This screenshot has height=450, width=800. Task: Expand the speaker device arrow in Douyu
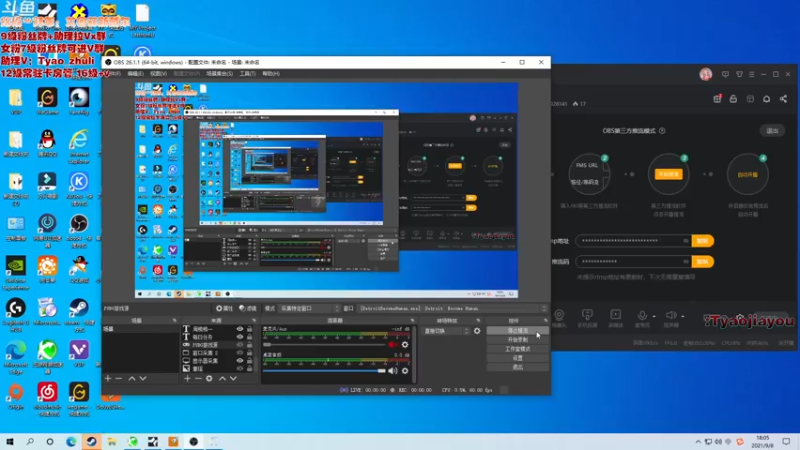[x=683, y=316]
